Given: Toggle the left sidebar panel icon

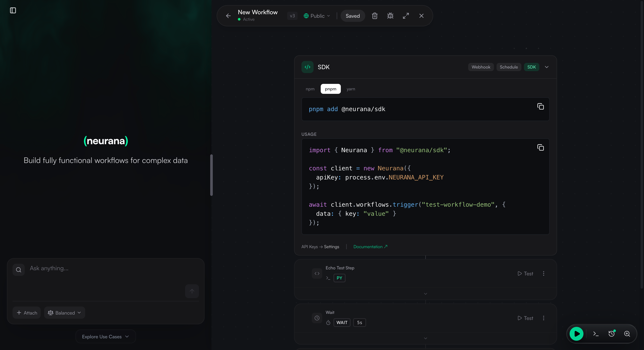Looking at the screenshot, I should point(13,10).
